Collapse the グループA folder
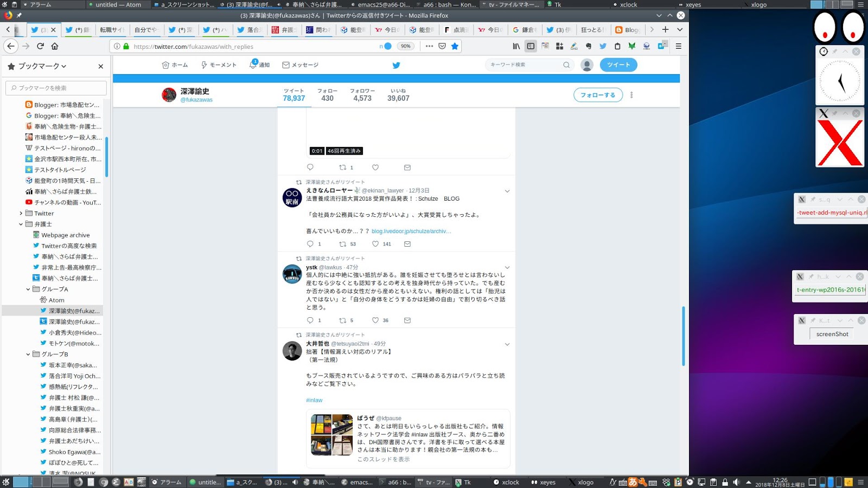868x488 pixels. (x=28, y=289)
